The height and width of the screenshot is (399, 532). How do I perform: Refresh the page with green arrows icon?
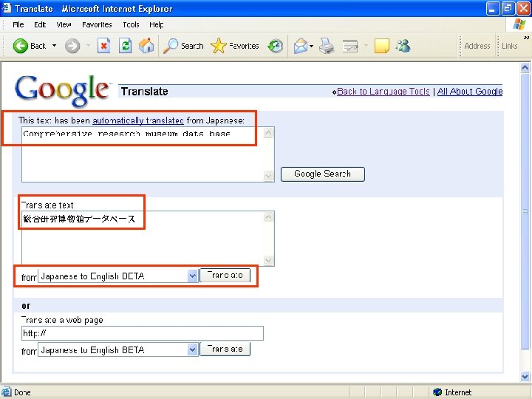[x=125, y=46]
